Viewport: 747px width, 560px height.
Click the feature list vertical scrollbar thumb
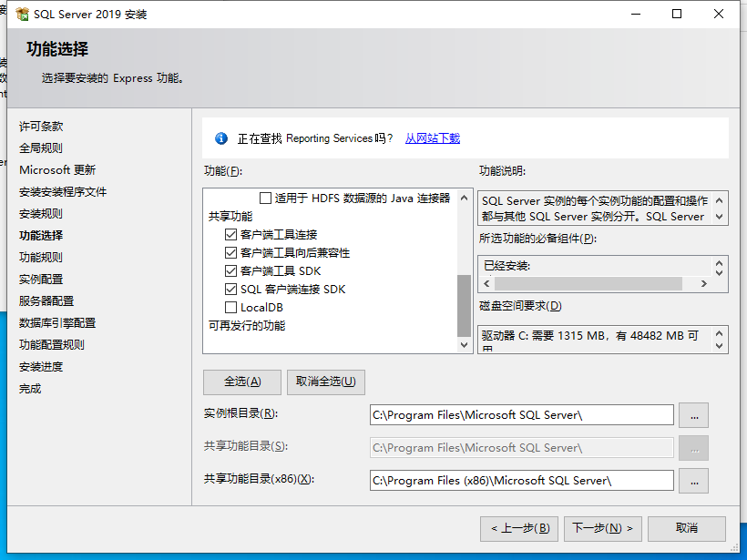[x=464, y=306]
